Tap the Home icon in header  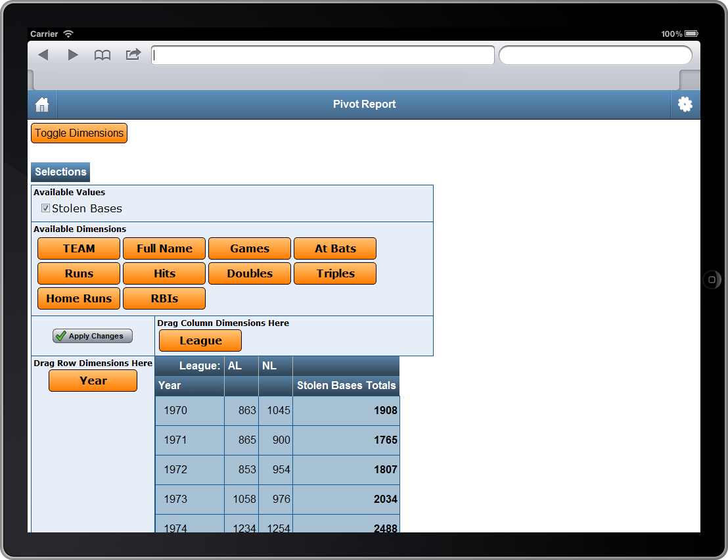(x=43, y=105)
